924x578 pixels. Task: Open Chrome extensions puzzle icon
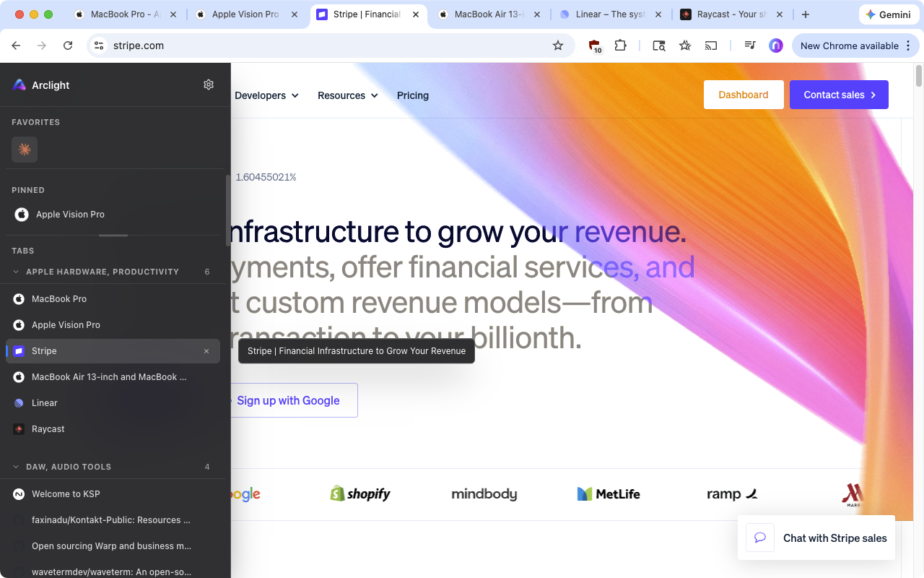click(x=620, y=46)
